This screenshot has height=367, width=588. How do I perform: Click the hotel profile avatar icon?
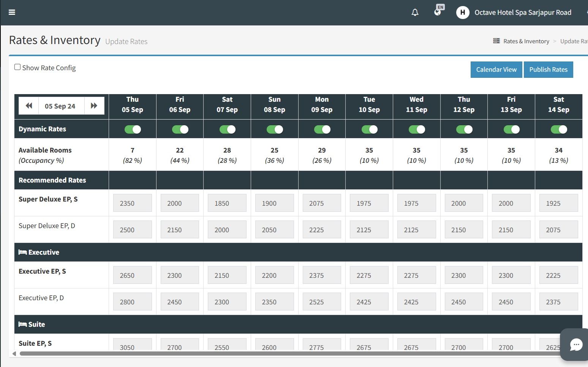462,13
